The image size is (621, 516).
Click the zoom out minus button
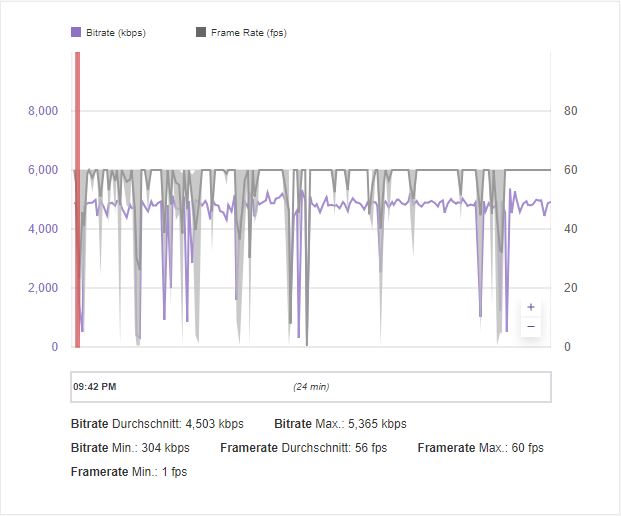coord(530,327)
